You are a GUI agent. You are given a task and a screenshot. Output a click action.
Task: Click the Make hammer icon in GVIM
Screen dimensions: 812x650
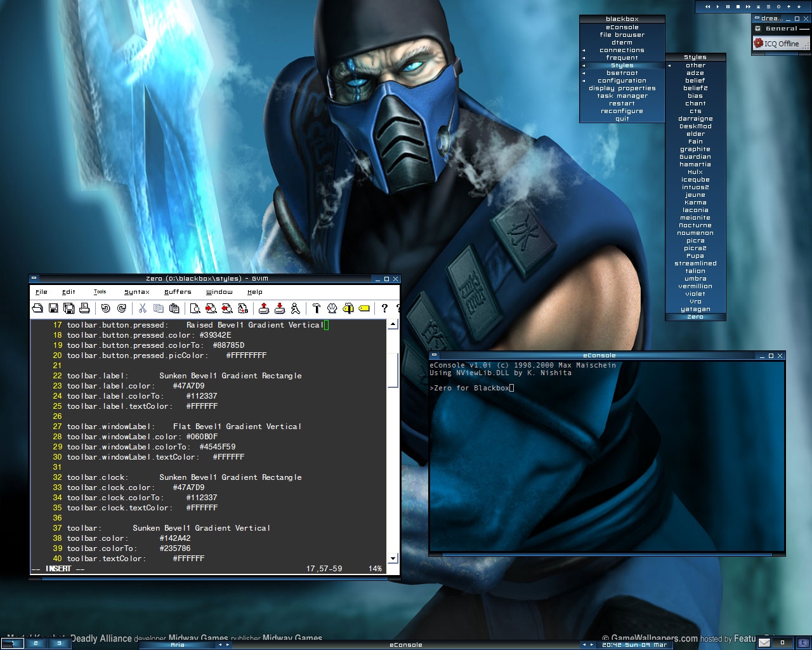coord(317,308)
